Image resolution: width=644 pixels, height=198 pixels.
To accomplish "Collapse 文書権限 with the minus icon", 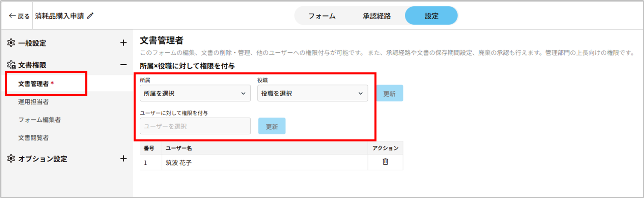I will (123, 65).
